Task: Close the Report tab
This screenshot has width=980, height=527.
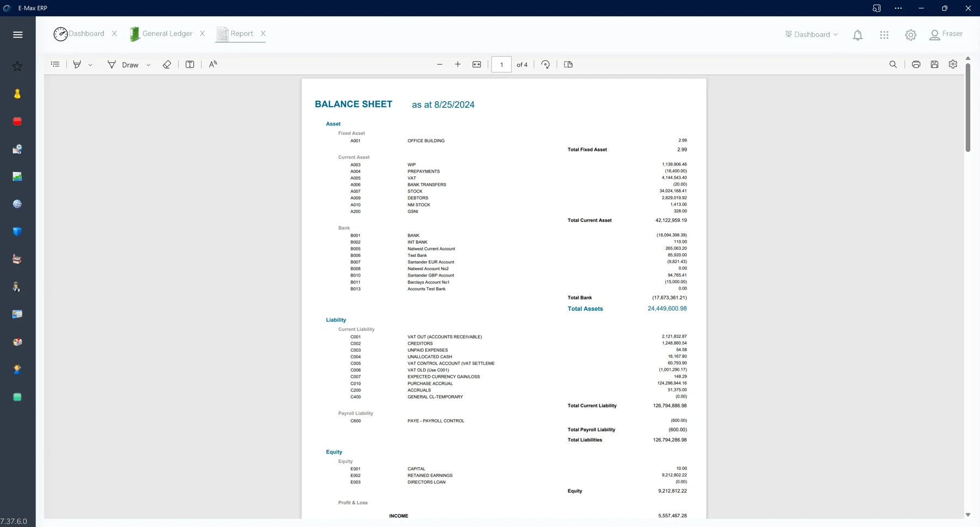Action: (x=263, y=34)
